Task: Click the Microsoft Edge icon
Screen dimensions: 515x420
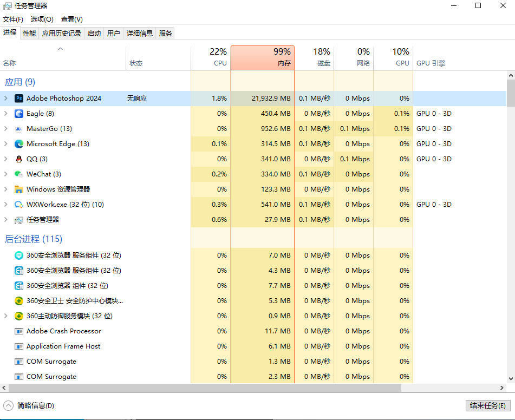Action: pos(19,144)
